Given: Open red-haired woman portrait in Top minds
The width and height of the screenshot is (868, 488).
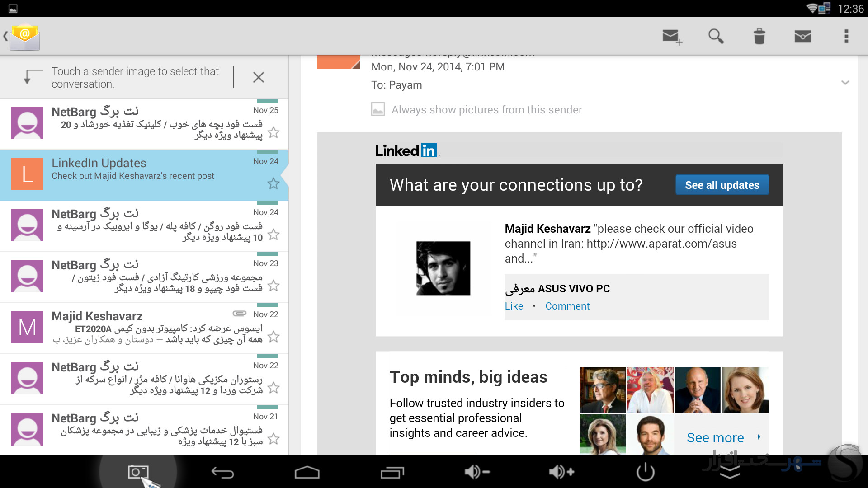Looking at the screenshot, I should coord(745,390).
